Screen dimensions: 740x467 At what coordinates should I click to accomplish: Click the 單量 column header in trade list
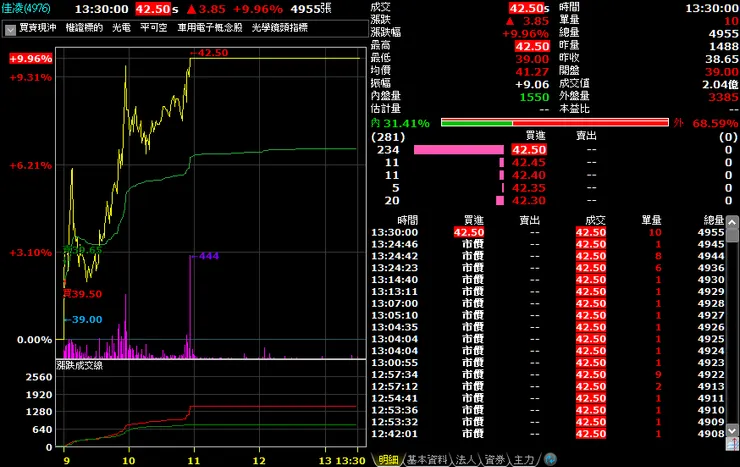(651, 220)
